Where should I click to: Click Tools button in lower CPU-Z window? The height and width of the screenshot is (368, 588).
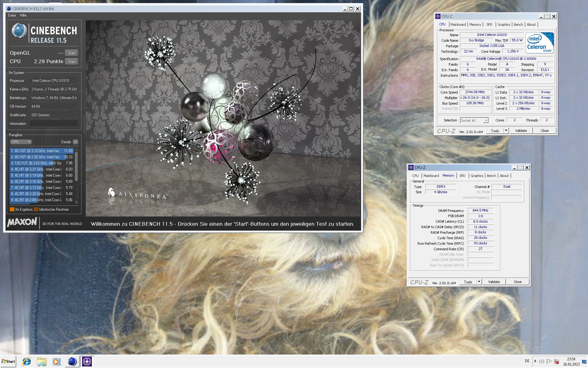468,282
